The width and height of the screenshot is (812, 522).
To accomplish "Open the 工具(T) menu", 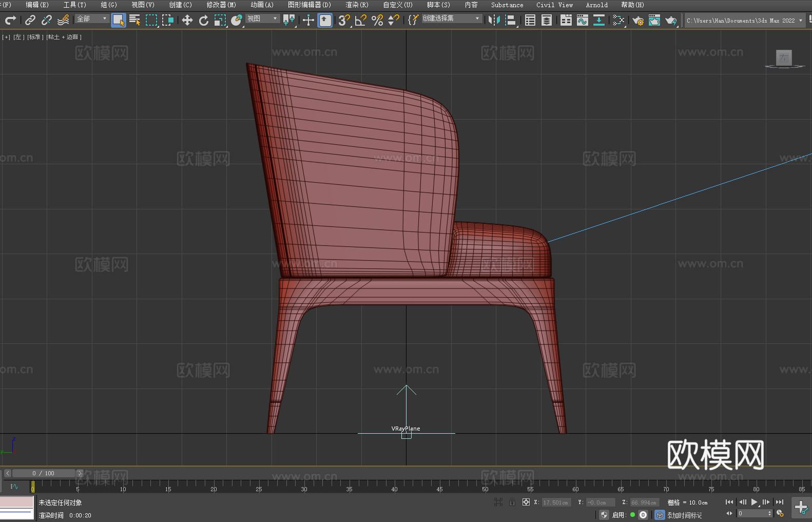I will 75,5.
